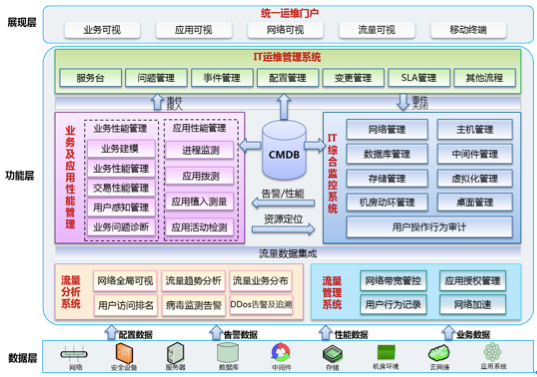The height and width of the screenshot is (377, 537).
Task: Select the 中间件 circular arrows icon
Action: click(281, 353)
